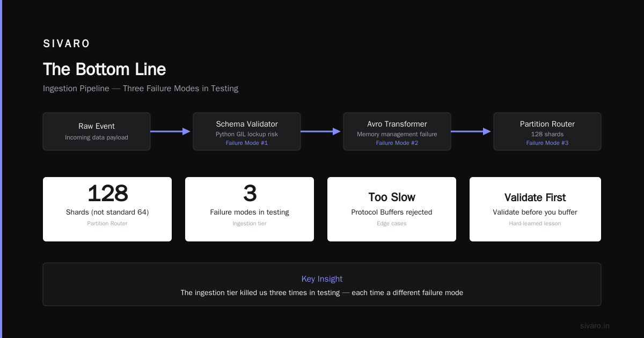Click arrow leading into Partition Router
Image resolution: width=644 pixels, height=338 pixels.
[x=471, y=131]
